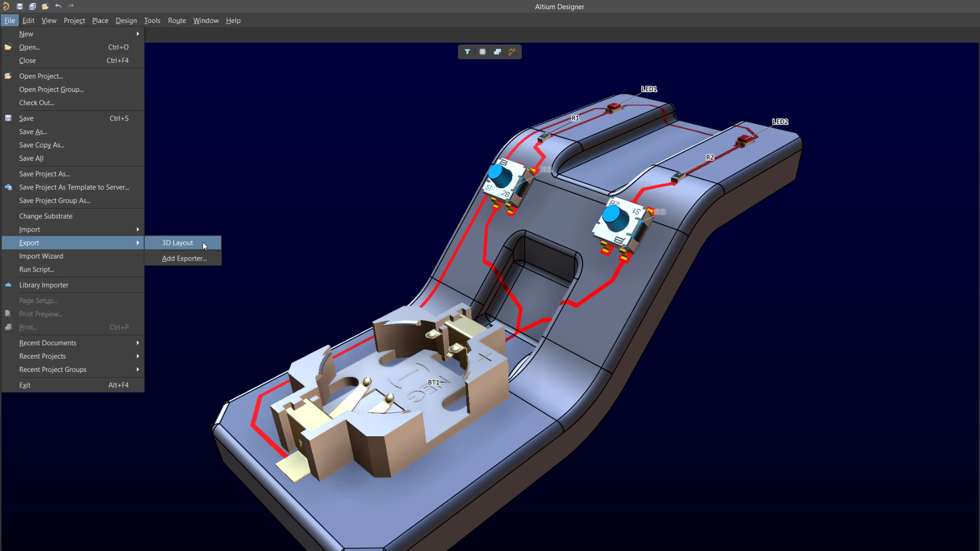Click the Save All toolbar icon
The width and height of the screenshot is (980, 551).
[x=32, y=6]
